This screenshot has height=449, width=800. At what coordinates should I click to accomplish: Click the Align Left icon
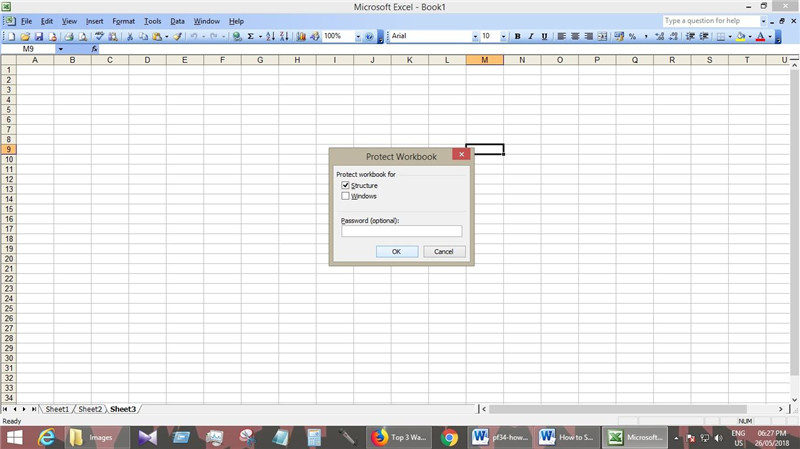click(561, 36)
